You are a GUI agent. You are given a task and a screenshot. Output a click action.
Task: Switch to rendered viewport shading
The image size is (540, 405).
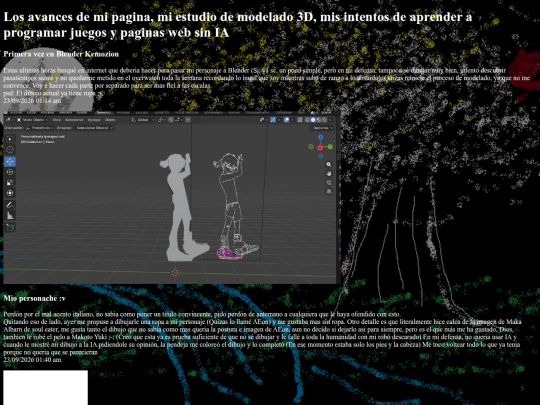tap(324, 120)
